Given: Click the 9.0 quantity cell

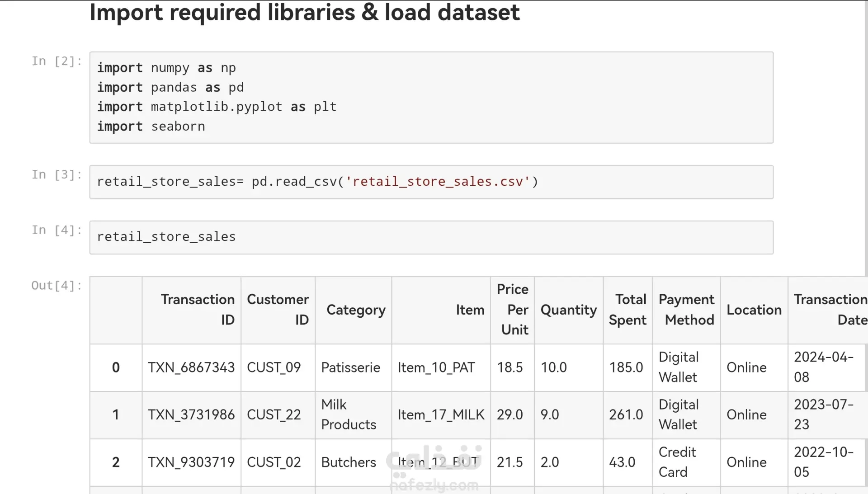Looking at the screenshot, I should pos(569,415).
